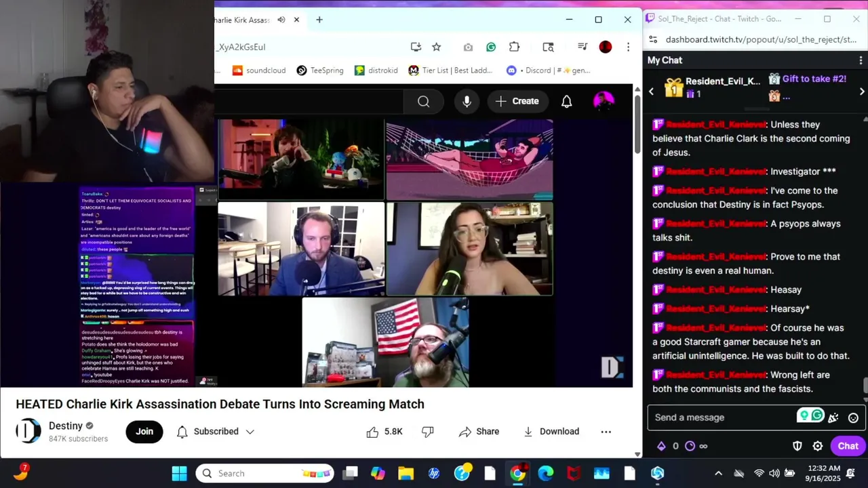Open new Chrome tab with plus

click(319, 20)
